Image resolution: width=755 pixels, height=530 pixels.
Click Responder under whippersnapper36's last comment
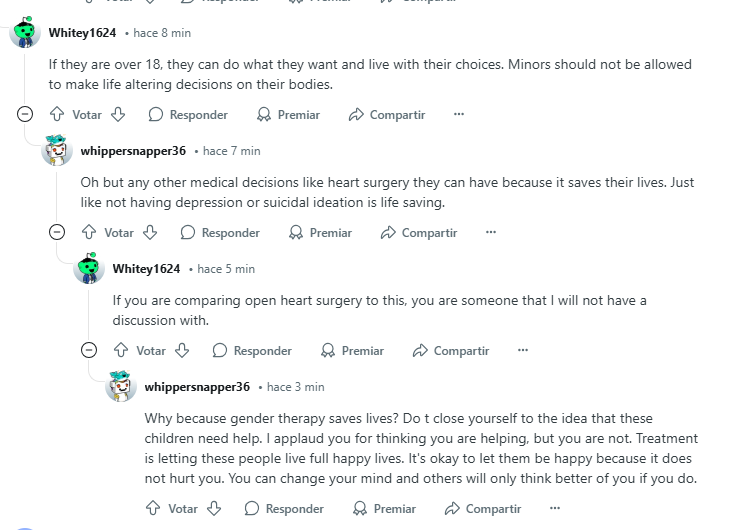coord(284,508)
